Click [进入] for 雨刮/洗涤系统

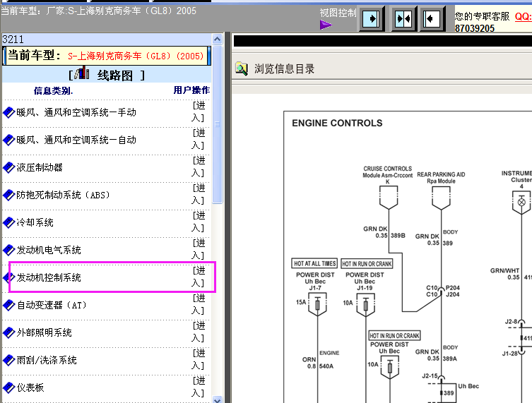199,359
